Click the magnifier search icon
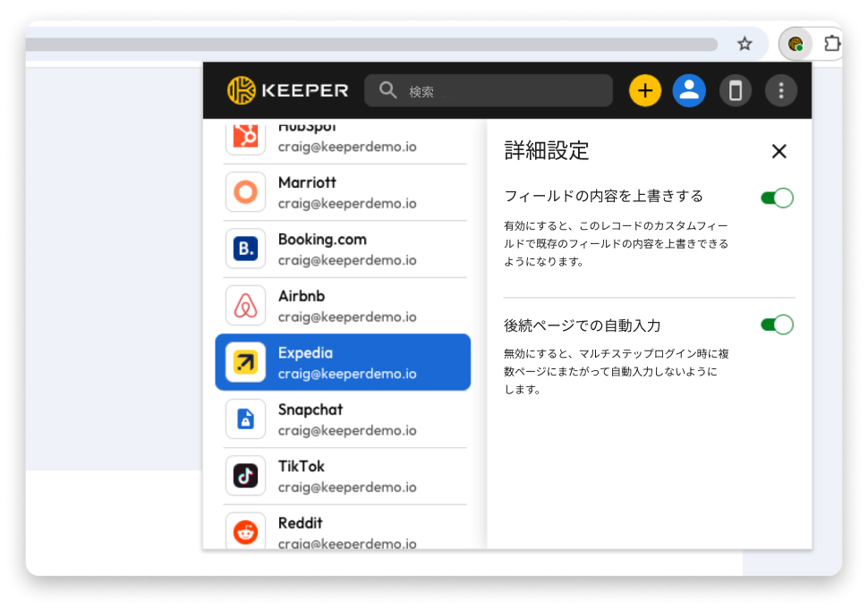Image resolution: width=868 pixels, height=608 pixels. [x=387, y=90]
